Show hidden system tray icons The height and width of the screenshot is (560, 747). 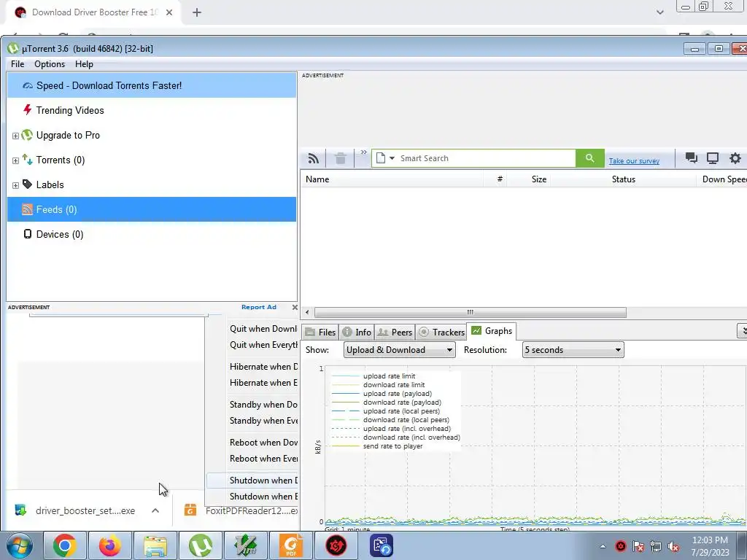(603, 546)
